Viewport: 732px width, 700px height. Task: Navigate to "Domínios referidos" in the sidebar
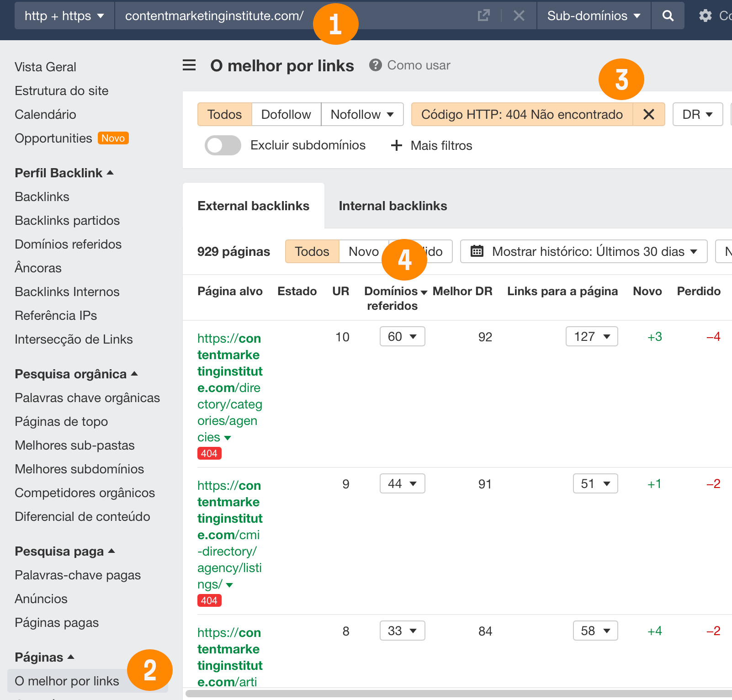(x=68, y=244)
